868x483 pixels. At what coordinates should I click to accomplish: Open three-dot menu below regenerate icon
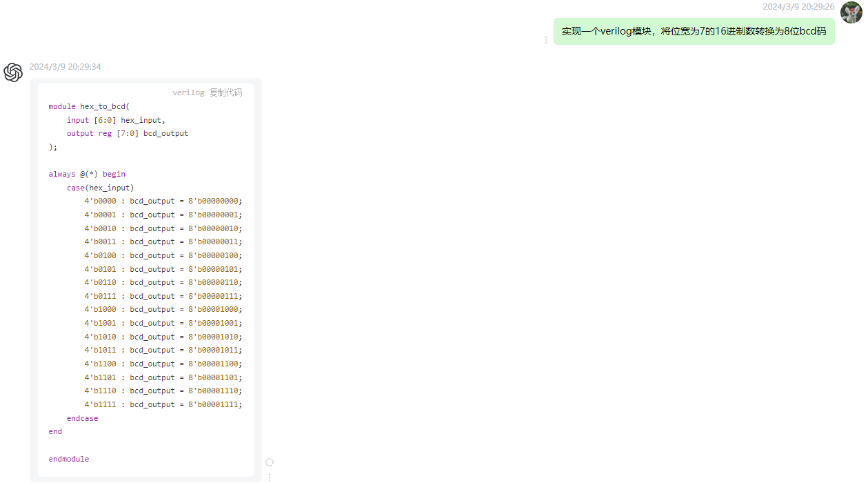pyautogui.click(x=270, y=477)
